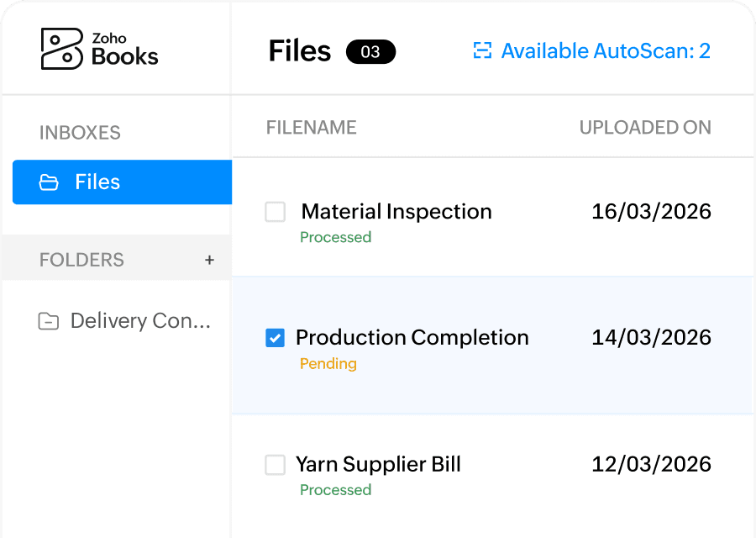Open the Zoho Books logo
Image resolution: width=756 pixels, height=538 pixels.
coord(99,49)
